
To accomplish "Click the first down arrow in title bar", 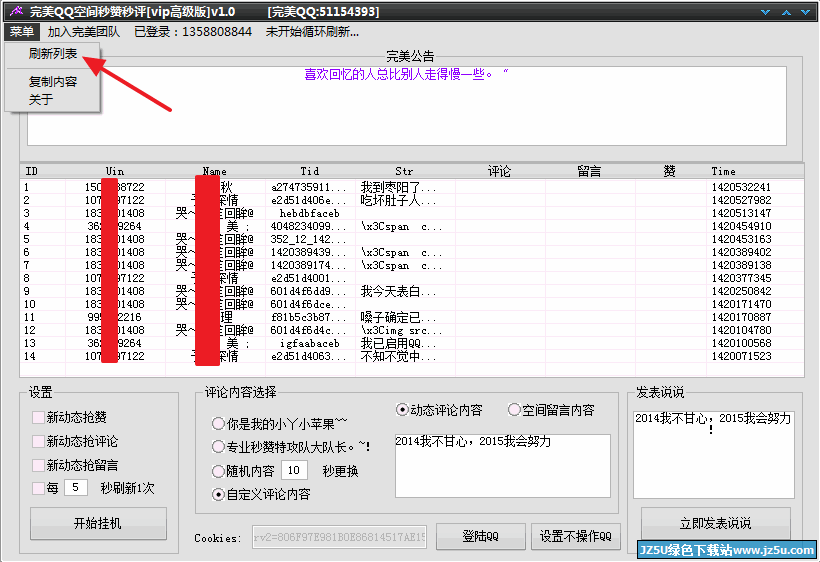I will (766, 12).
